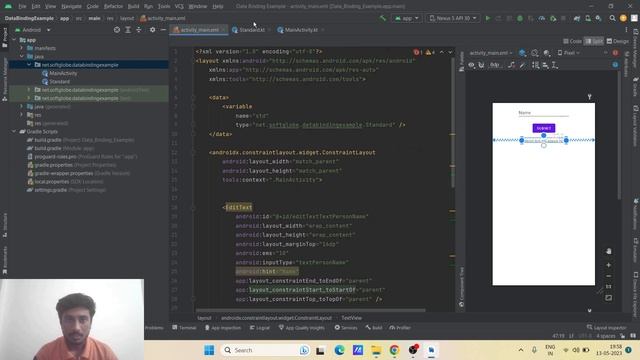Open the Tools menu
This screenshot has width=640, height=360.
click(164, 7)
